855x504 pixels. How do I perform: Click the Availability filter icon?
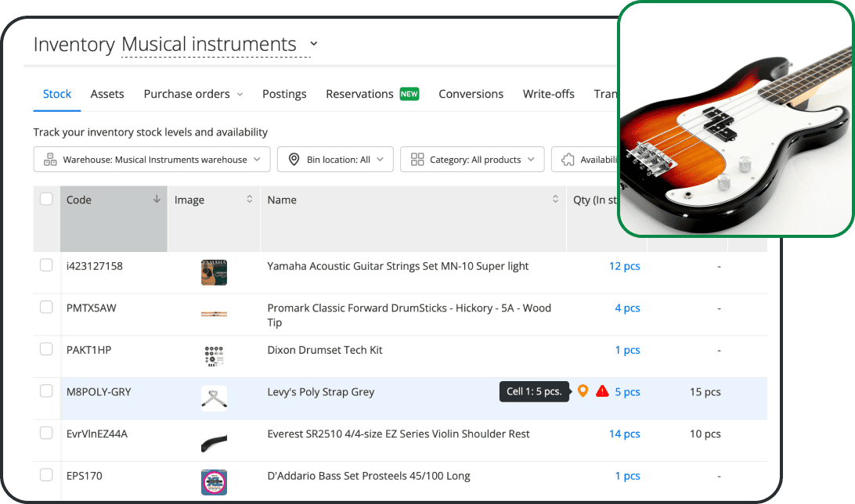click(x=566, y=159)
